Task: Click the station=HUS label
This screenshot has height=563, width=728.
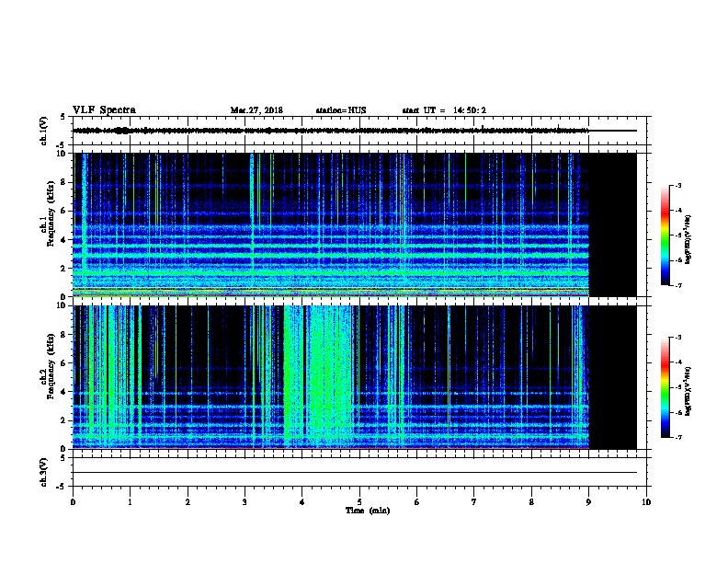Action: coord(341,110)
